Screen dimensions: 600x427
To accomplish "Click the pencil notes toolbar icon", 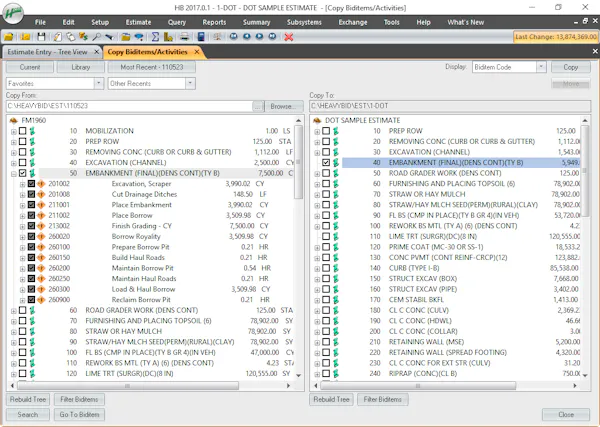I will pos(57,37).
